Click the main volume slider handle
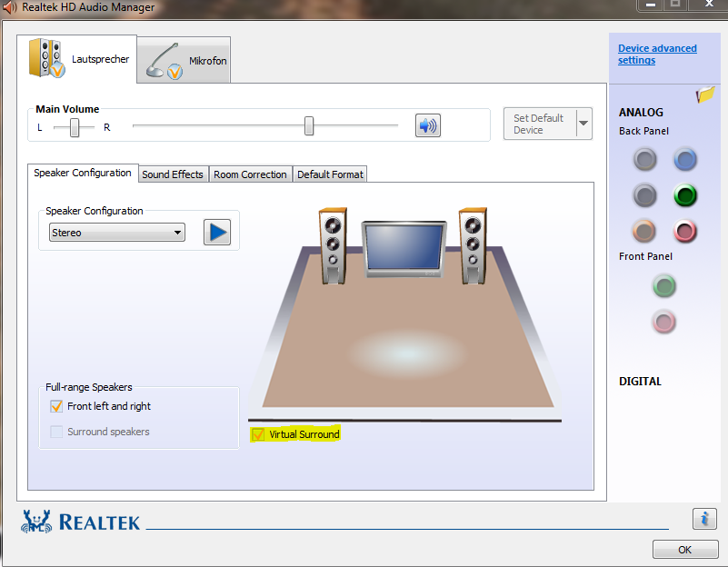Screen dimensions: 728x567 click(309, 126)
